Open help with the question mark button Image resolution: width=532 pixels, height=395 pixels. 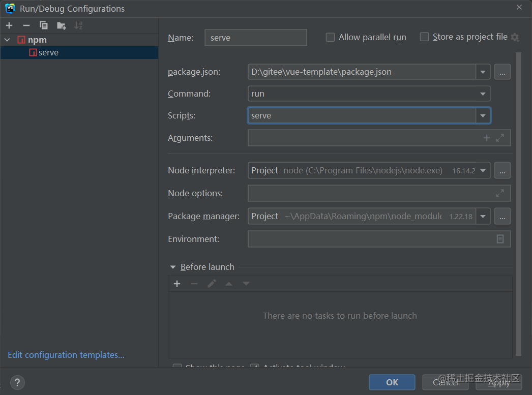pos(17,382)
